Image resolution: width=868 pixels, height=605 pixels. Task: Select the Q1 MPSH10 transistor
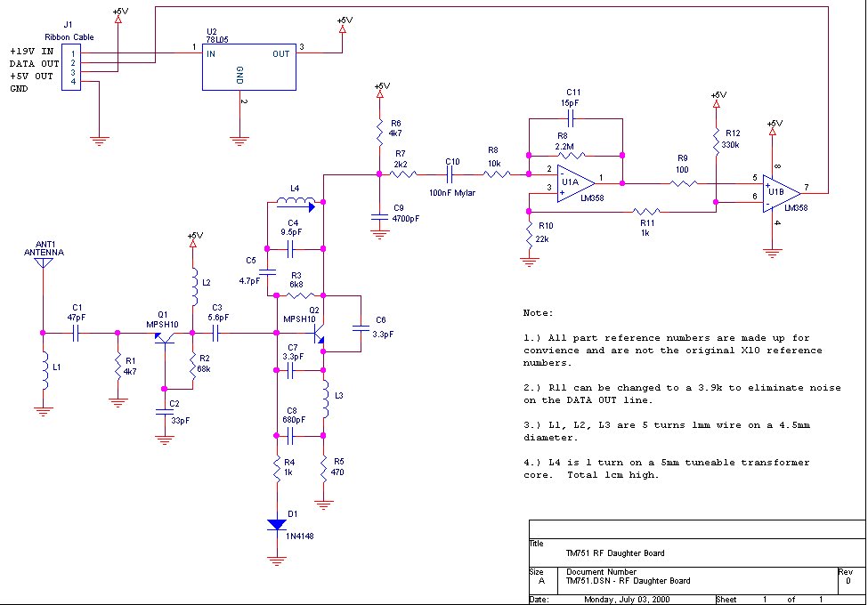tap(166, 338)
